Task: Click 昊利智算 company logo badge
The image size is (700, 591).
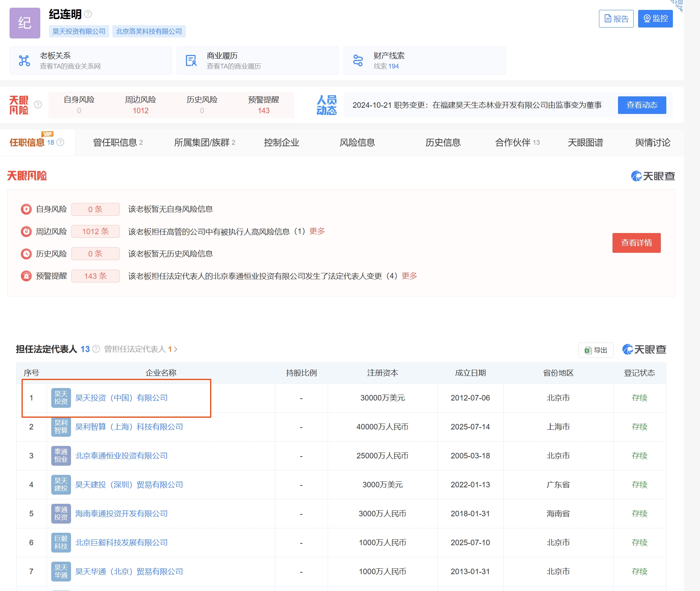Action: click(61, 427)
